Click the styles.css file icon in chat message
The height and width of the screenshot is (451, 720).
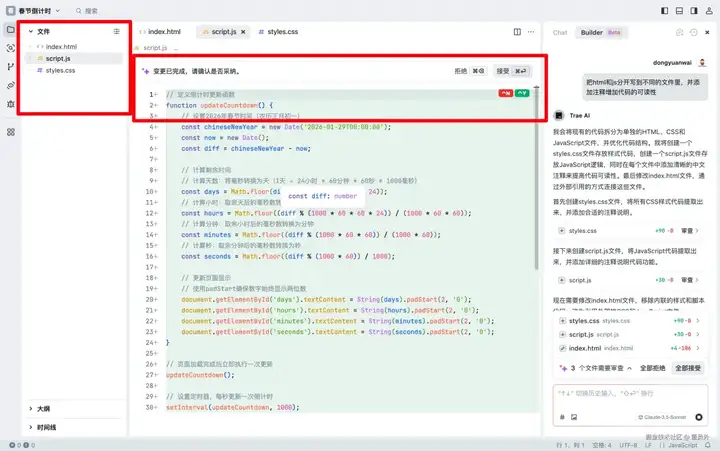point(561,231)
